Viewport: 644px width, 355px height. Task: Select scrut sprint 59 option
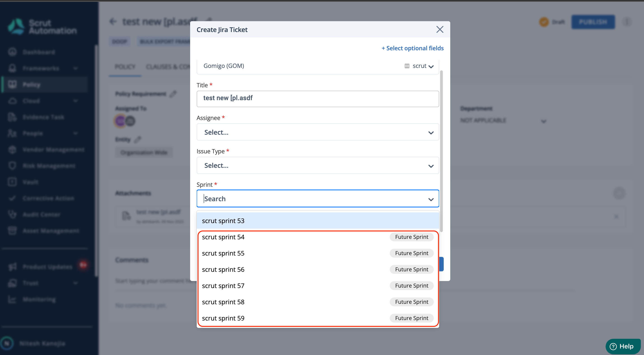[317, 318]
